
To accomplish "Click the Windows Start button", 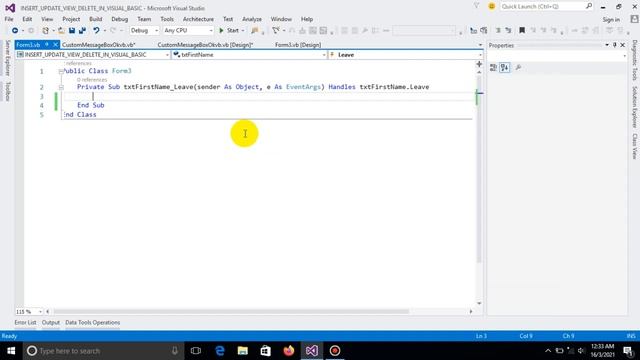I will click(11, 351).
